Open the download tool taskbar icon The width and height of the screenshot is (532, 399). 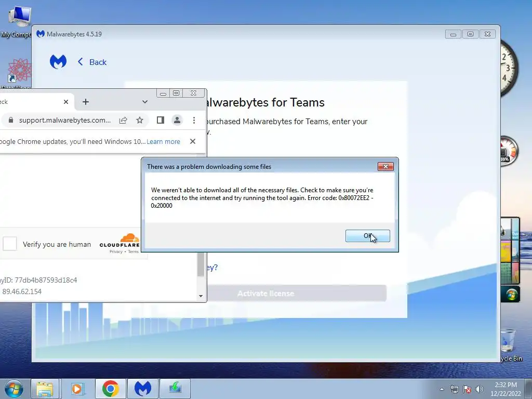175,389
